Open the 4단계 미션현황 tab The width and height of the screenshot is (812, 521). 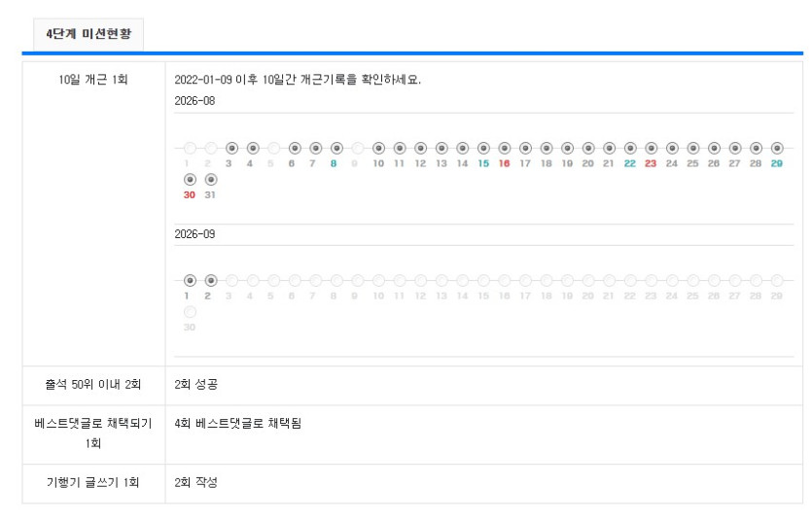tap(88, 34)
